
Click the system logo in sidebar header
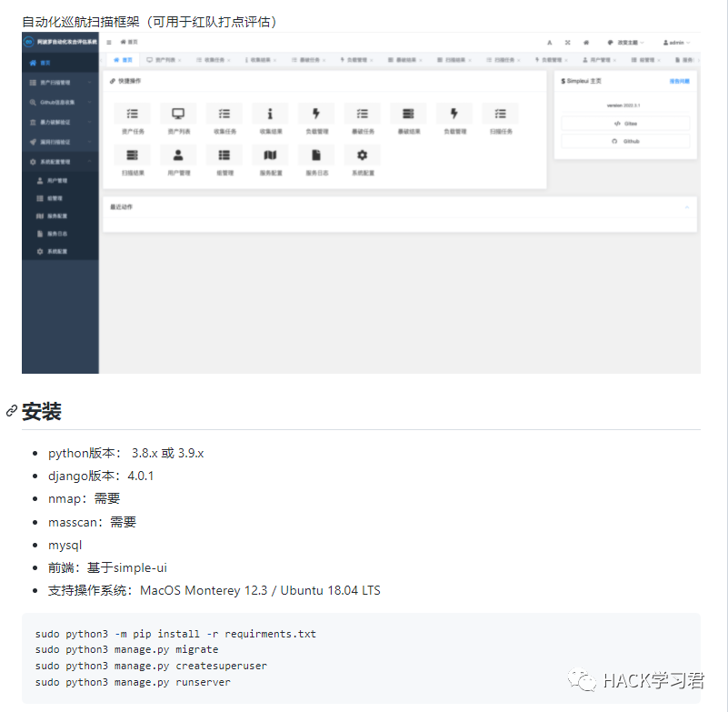[29, 42]
